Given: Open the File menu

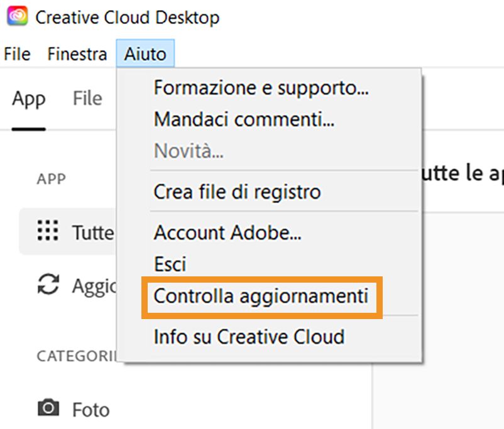Looking at the screenshot, I should (16, 54).
